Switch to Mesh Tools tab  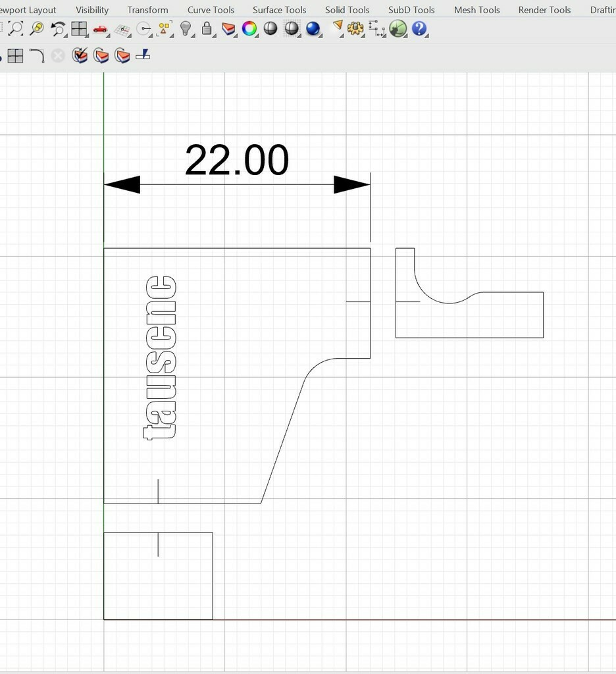coord(477,10)
